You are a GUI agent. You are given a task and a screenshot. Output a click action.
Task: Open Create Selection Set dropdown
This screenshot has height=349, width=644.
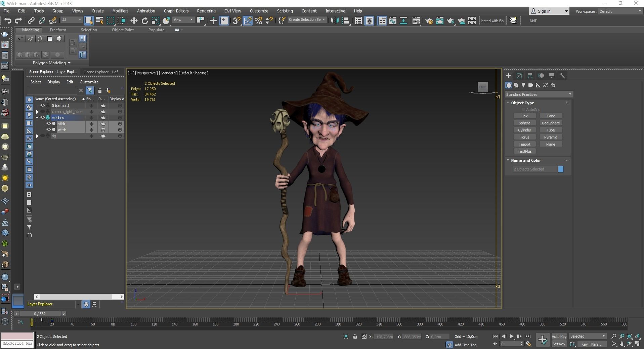point(307,20)
